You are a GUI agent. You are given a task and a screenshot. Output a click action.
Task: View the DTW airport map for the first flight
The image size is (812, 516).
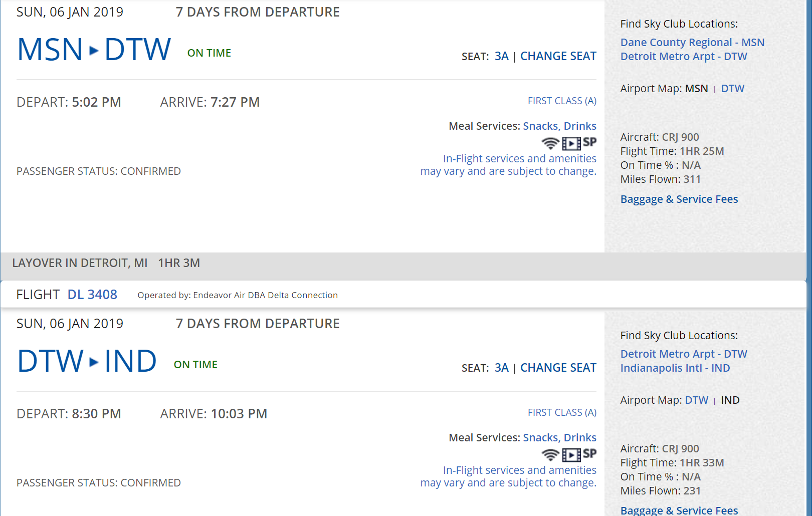(732, 89)
